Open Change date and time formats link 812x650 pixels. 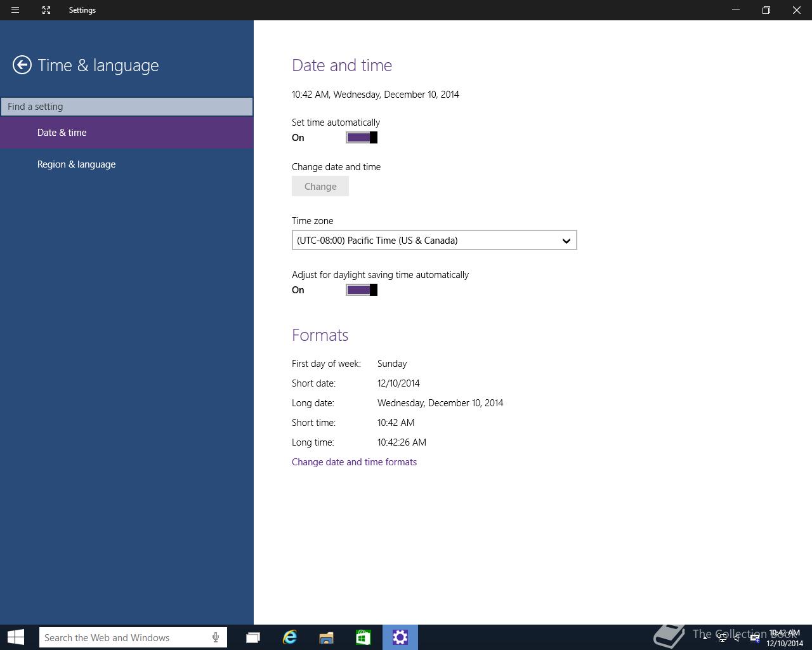pyautogui.click(x=354, y=462)
